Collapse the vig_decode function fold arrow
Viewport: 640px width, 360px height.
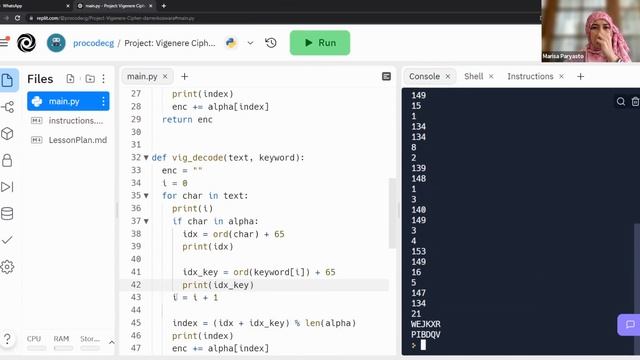146,158
